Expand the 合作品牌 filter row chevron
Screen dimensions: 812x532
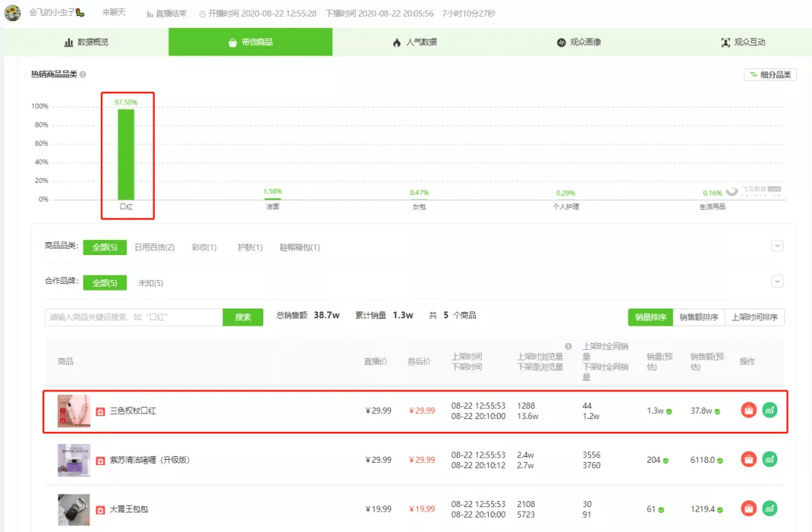pyautogui.click(x=777, y=281)
